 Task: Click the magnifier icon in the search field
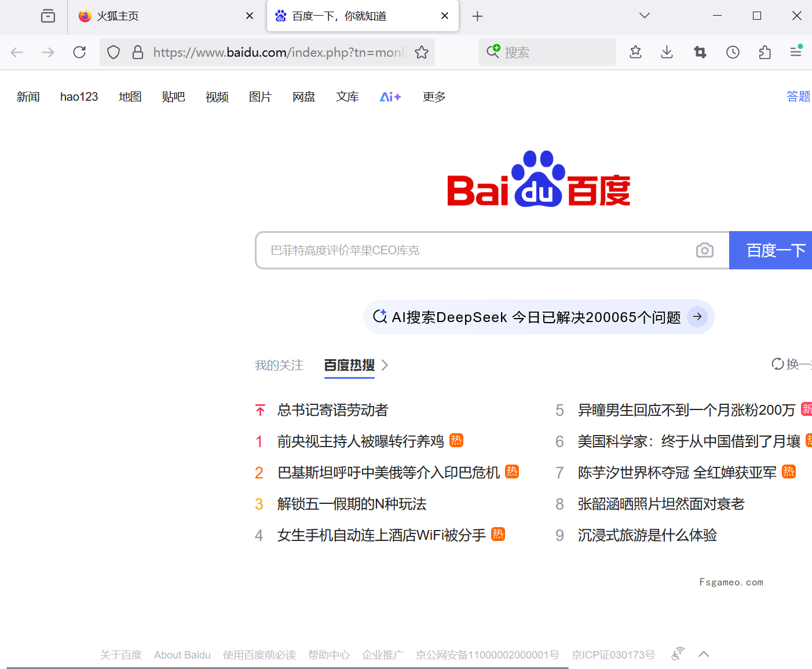tap(492, 52)
